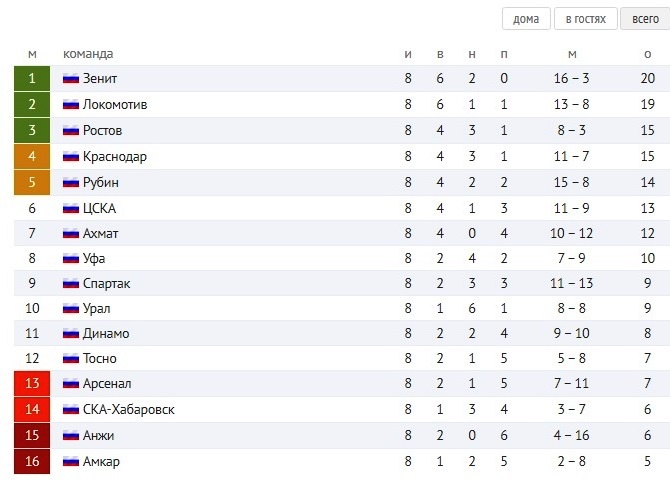This screenshot has height=494, width=670.
Task: Open the Ахмат team link
Action: click(x=100, y=233)
